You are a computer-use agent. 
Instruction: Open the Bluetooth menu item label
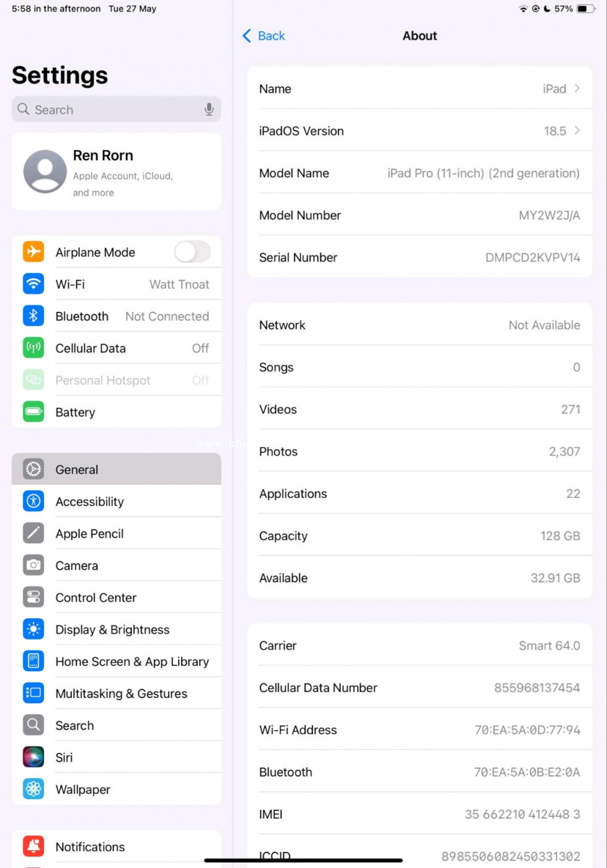point(82,316)
